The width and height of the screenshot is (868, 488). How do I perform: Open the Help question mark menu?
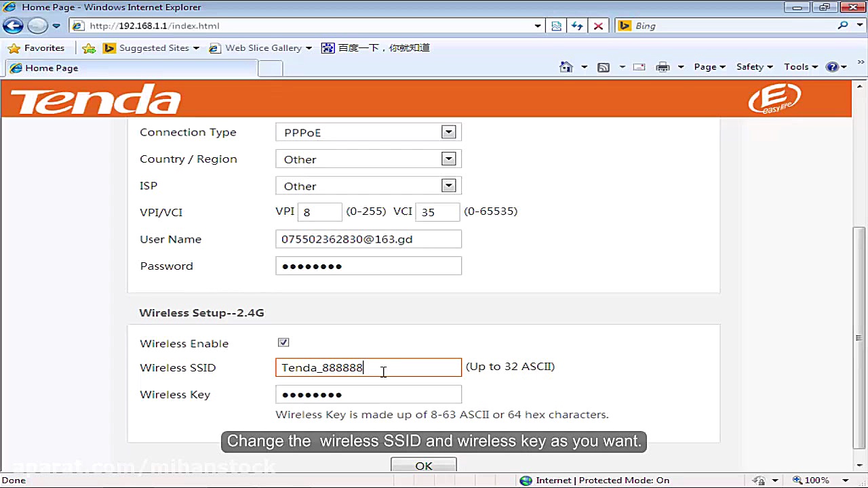point(837,67)
